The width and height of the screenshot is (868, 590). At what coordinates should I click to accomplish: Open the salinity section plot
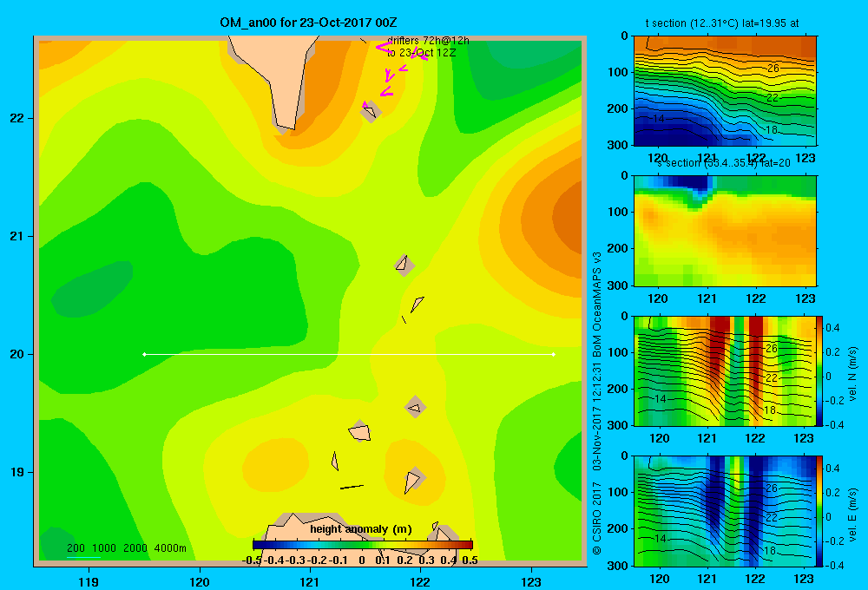coord(725,231)
